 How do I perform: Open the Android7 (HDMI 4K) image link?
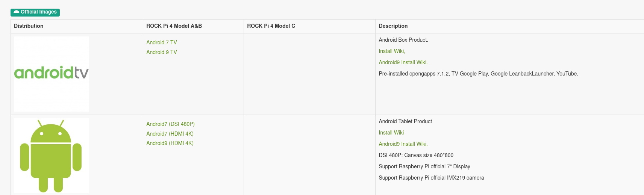(x=170, y=134)
